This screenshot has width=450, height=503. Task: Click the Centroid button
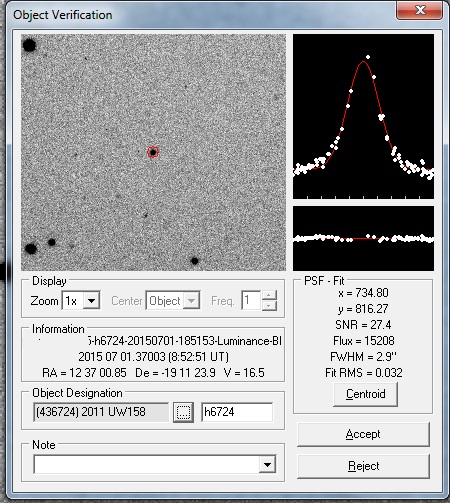(x=365, y=394)
